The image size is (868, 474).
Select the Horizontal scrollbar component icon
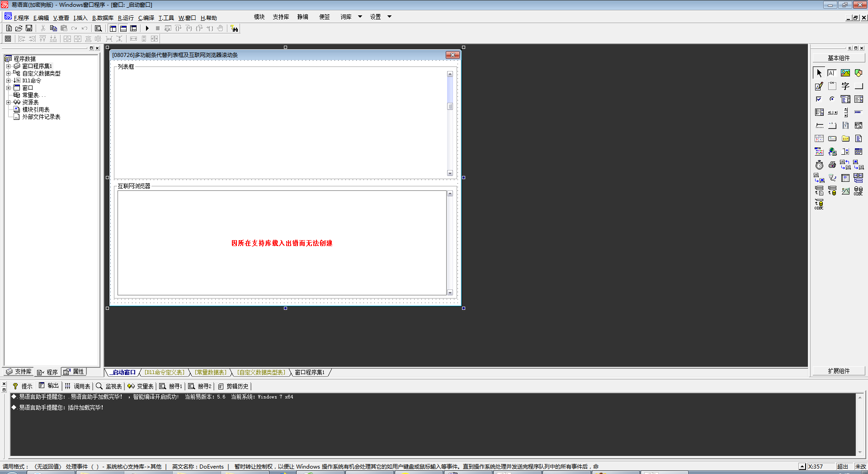832,112
